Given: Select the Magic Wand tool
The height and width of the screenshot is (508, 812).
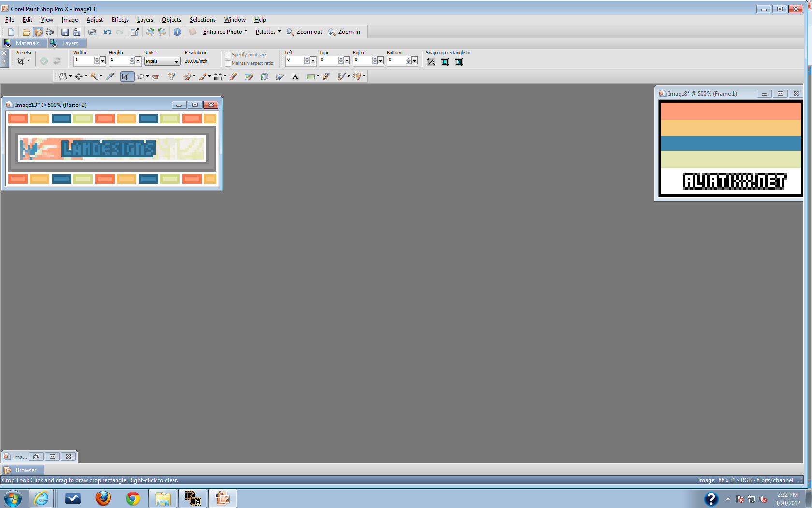Looking at the screenshot, I should point(94,76).
